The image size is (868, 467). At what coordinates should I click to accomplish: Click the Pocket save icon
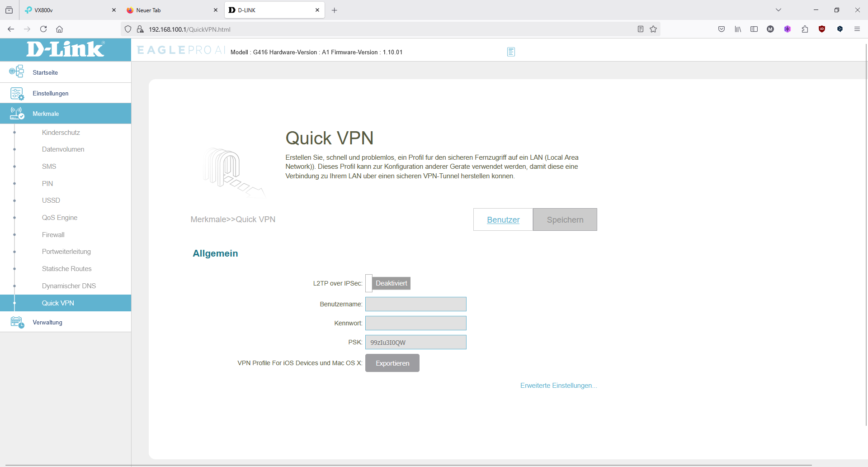point(722,29)
